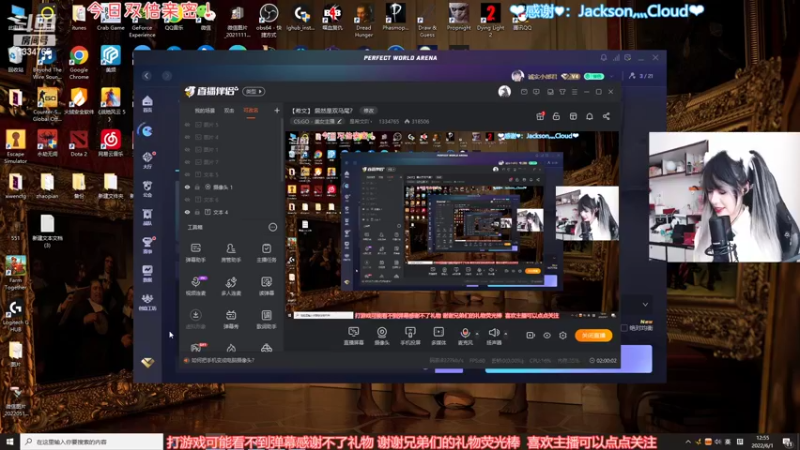Image resolution: width=800 pixels, height=450 pixels.
Task: Open the package box icon next to the bell
Action: 573,116
